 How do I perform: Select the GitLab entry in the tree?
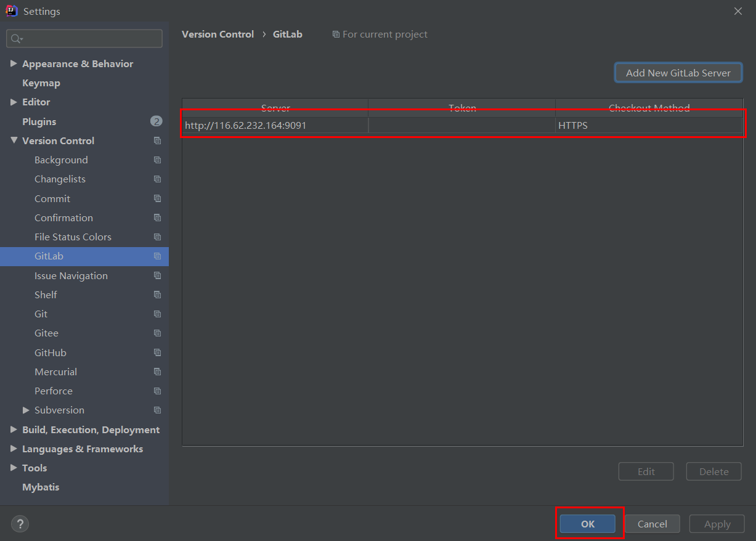tap(84, 256)
